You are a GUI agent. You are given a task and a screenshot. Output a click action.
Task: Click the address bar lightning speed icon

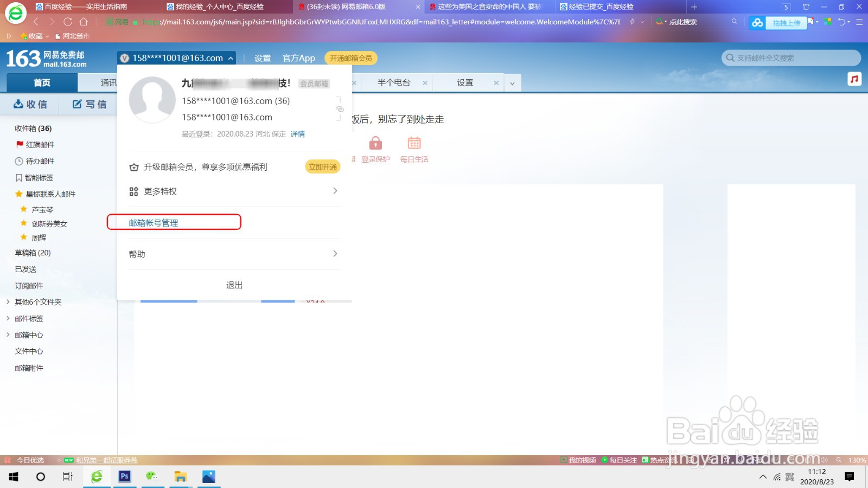pyautogui.click(x=632, y=22)
